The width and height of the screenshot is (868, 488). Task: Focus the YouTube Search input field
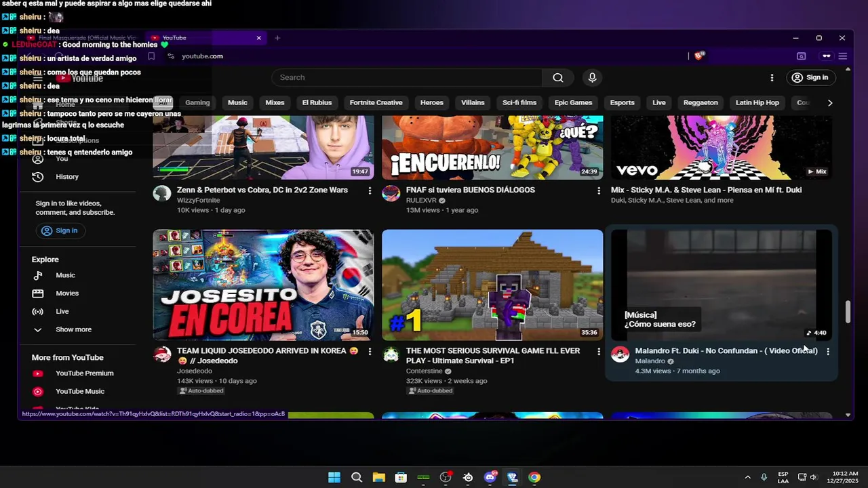(407, 77)
